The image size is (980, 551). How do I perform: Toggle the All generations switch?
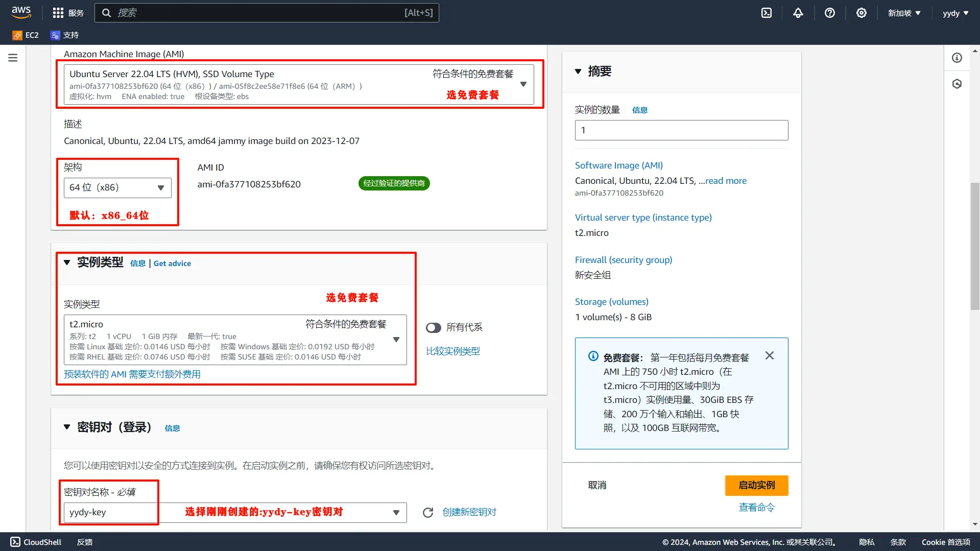434,327
